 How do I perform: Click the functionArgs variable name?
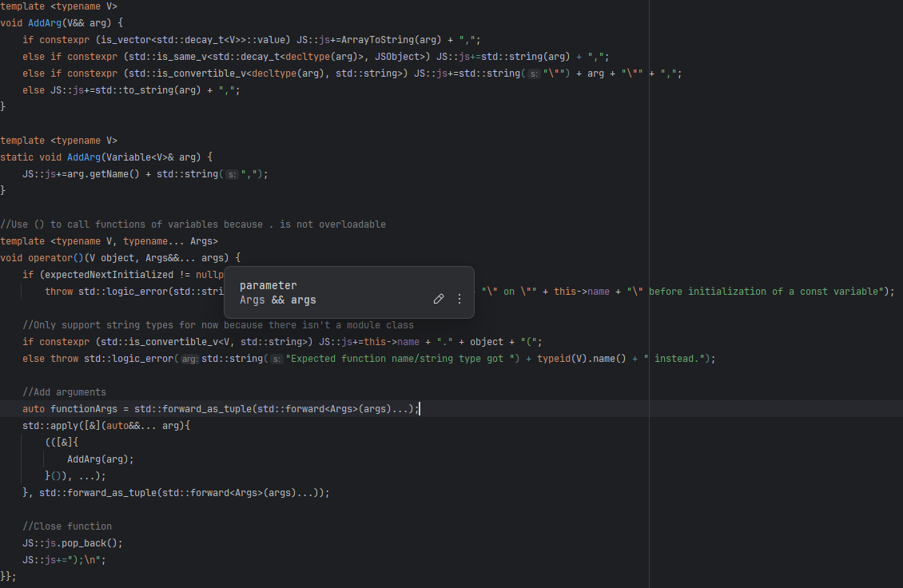84,409
